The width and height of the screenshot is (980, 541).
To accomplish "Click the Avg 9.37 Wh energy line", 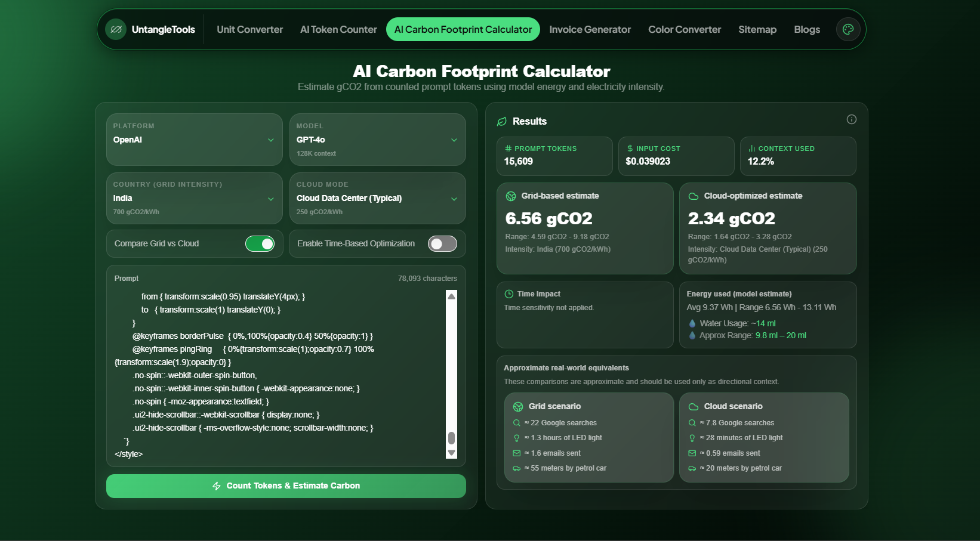I will coord(762,307).
